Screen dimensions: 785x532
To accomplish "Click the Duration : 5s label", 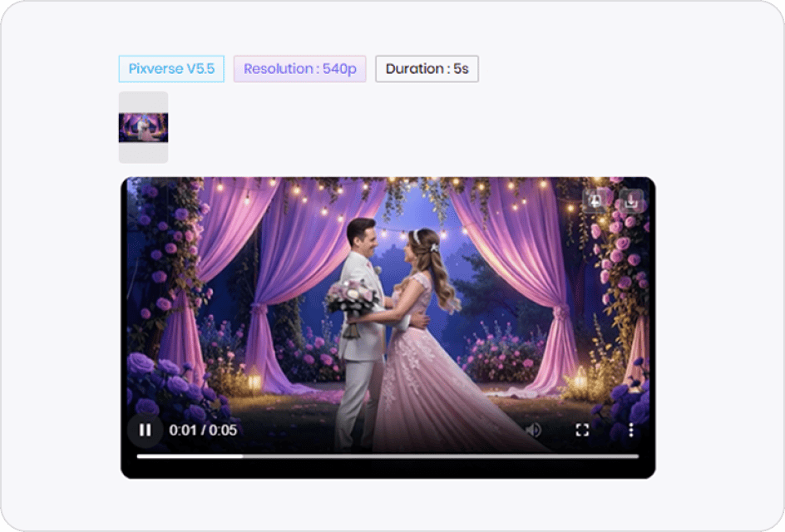I will (x=427, y=69).
